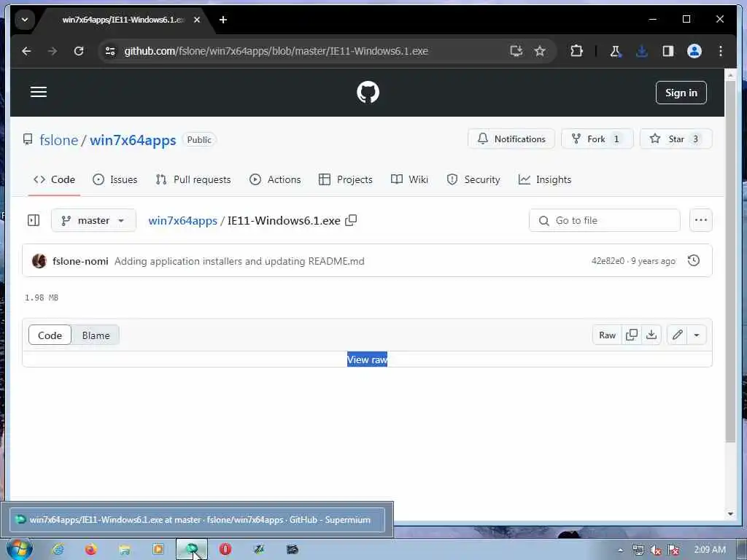Open the Actions tab
Screen dimensions: 747x560
[275, 179]
